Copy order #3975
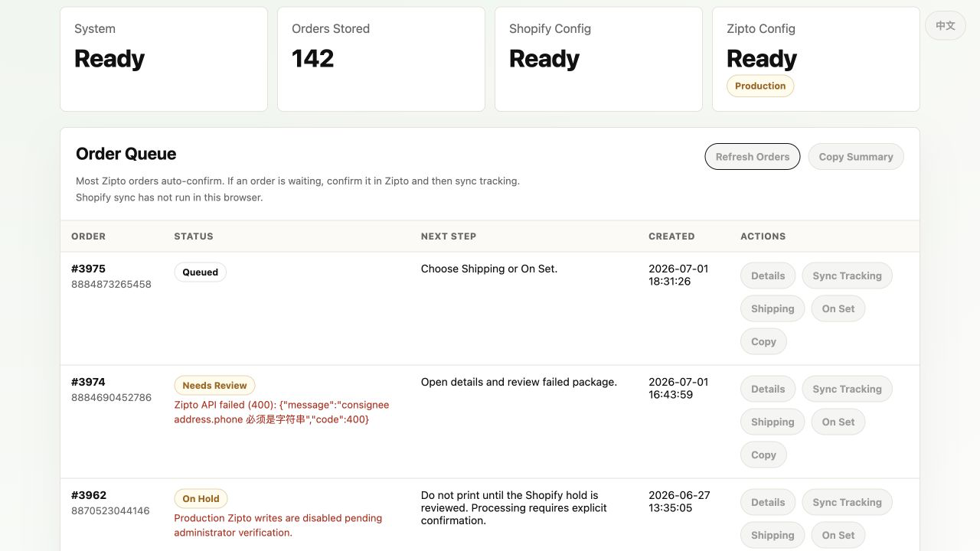 [x=763, y=341]
